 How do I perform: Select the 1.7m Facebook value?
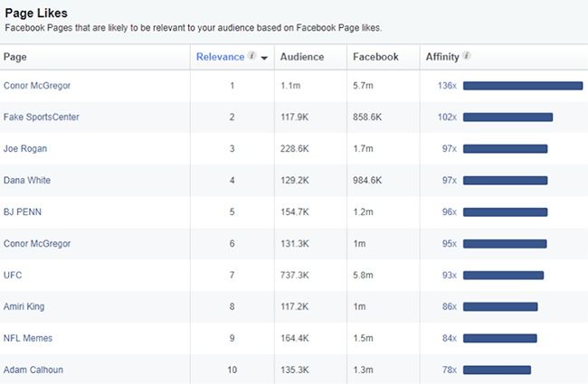[x=363, y=149]
